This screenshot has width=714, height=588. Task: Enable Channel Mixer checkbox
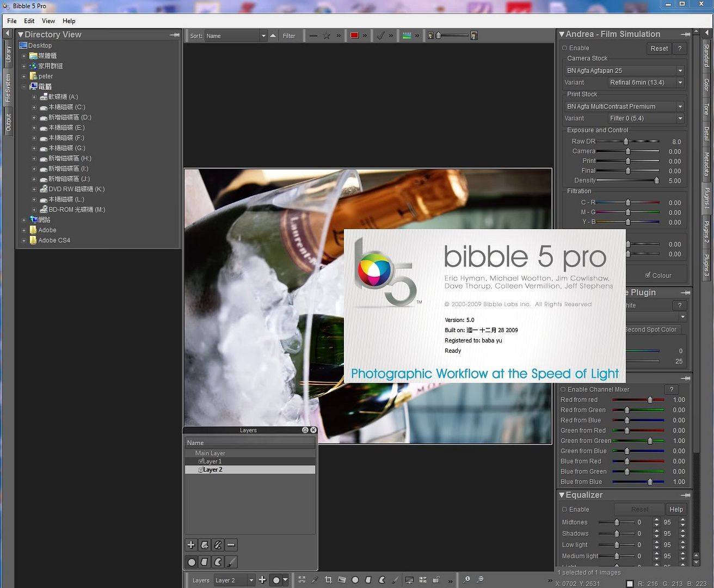point(563,390)
